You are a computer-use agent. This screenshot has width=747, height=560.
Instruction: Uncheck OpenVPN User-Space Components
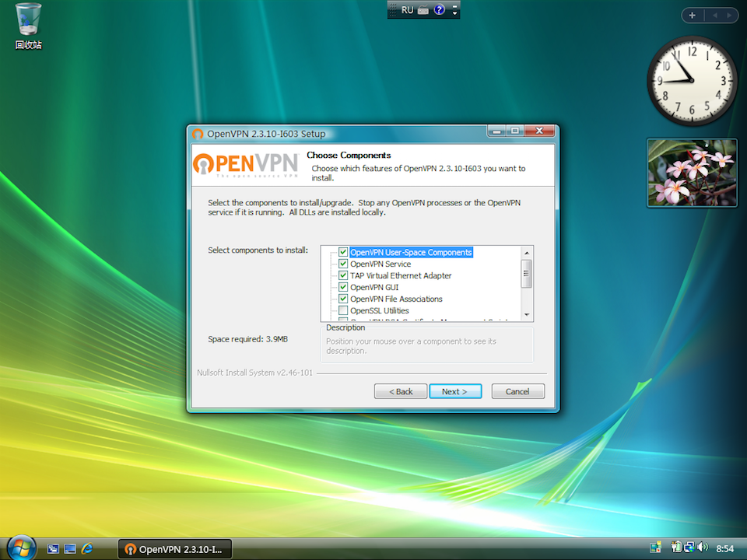[x=343, y=252]
